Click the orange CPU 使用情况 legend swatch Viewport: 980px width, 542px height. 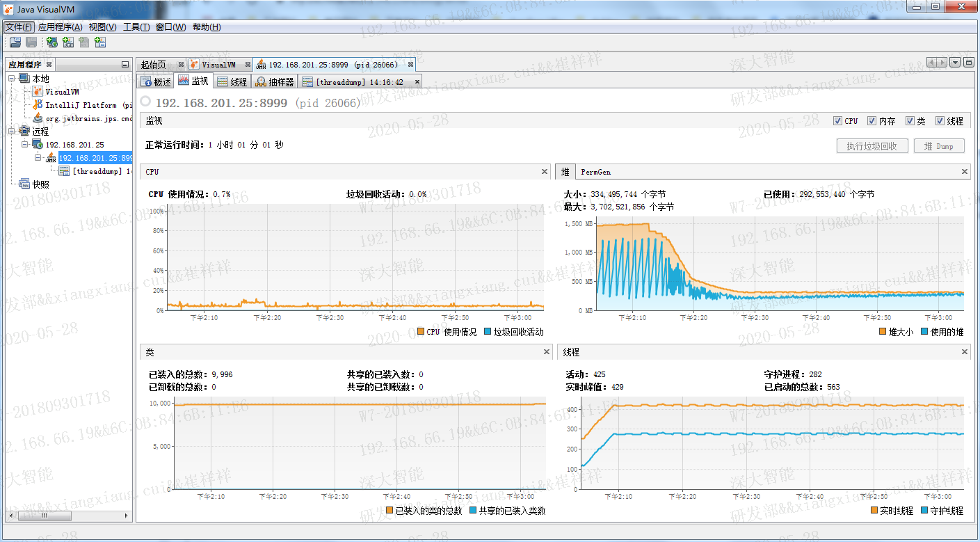point(419,332)
